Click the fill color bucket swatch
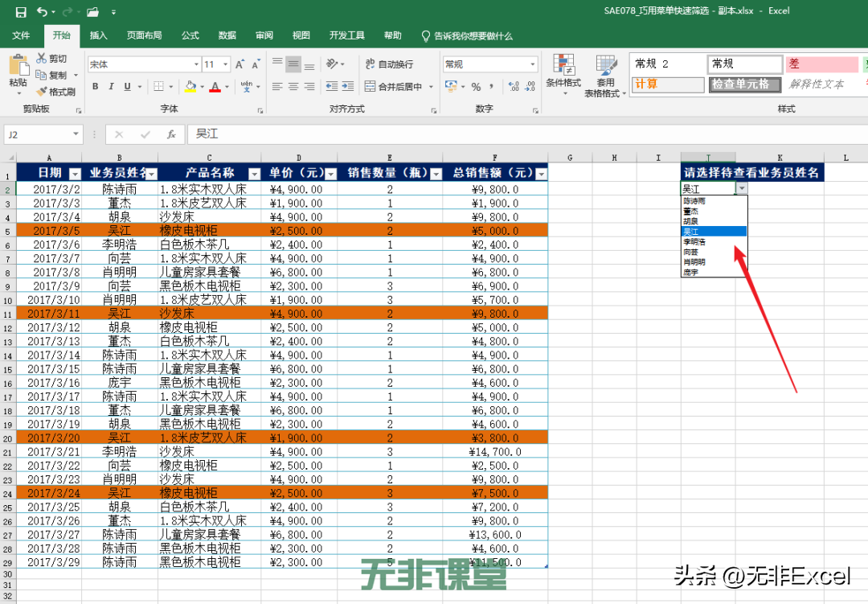Image resolution: width=868 pixels, height=604 pixels. click(190, 86)
